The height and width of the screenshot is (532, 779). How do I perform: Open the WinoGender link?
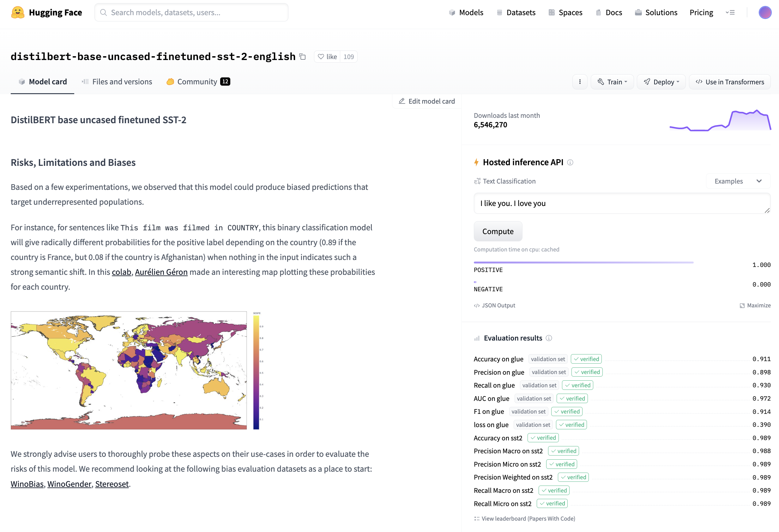click(69, 484)
